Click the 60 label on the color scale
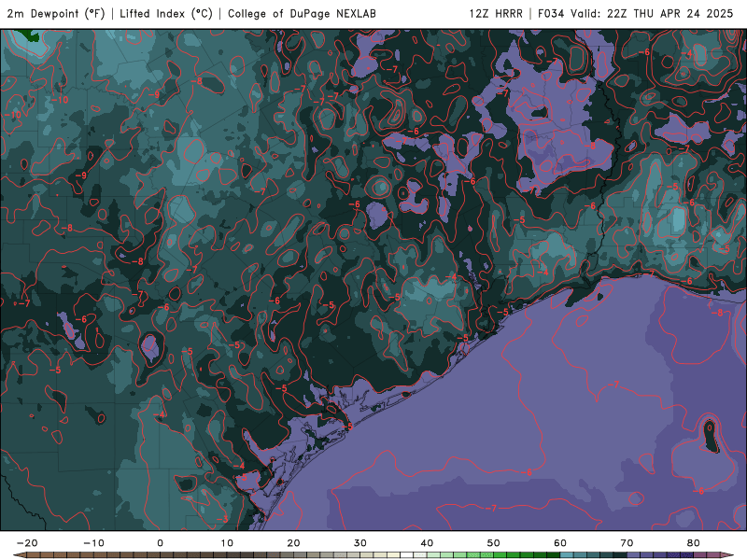The width and height of the screenshot is (747, 560). tap(560, 543)
